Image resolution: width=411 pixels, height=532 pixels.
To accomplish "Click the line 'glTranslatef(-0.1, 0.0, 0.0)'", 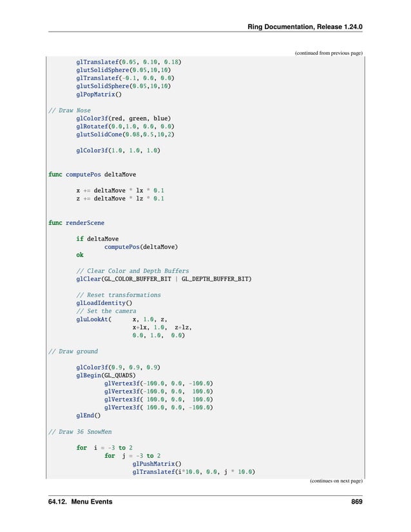I will 126,78.
